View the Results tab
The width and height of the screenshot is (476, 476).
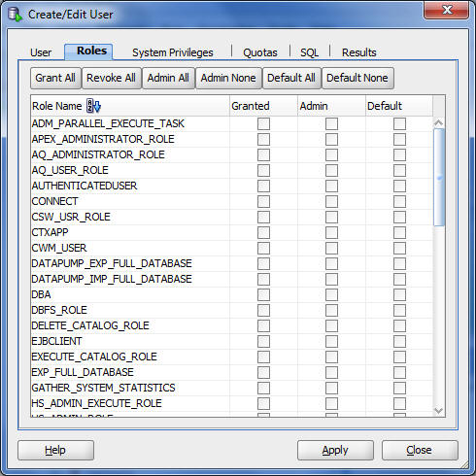point(359,52)
